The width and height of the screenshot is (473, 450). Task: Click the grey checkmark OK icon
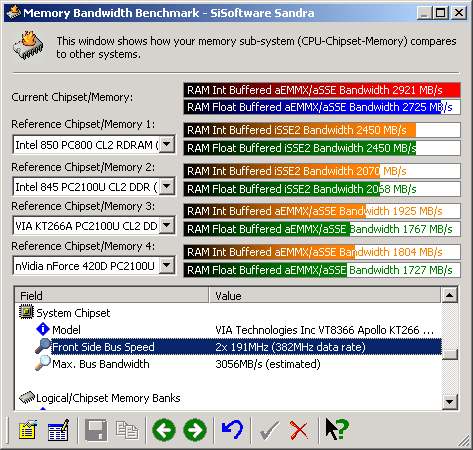point(269,430)
